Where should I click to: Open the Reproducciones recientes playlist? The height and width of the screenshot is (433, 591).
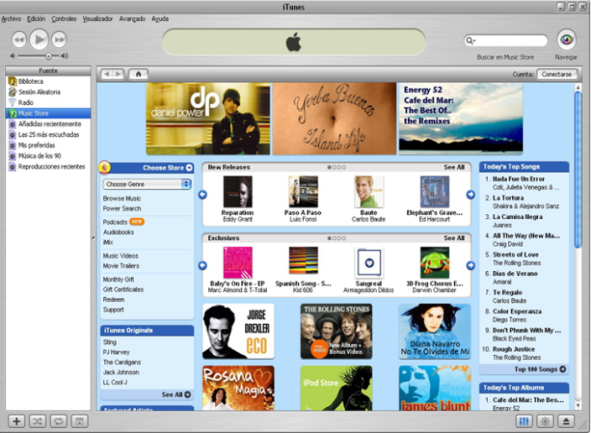click(48, 167)
